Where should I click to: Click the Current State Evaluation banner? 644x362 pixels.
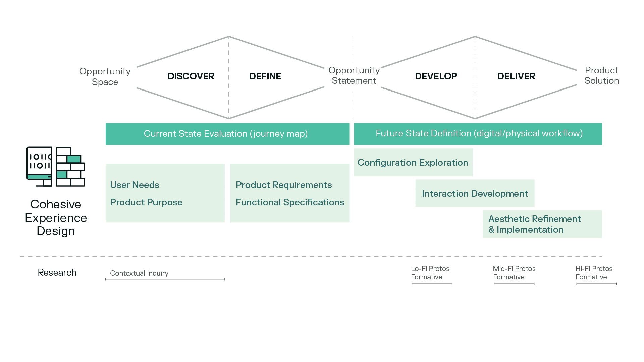point(227,134)
